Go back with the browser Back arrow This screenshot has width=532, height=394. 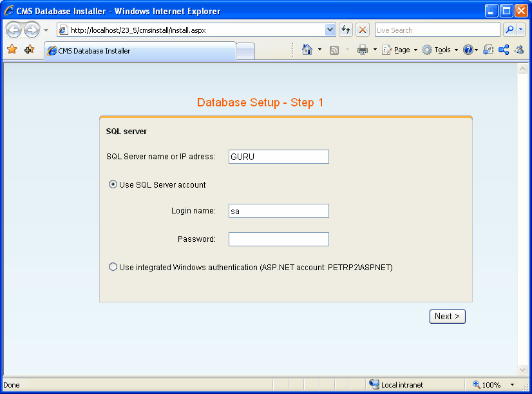(14, 30)
